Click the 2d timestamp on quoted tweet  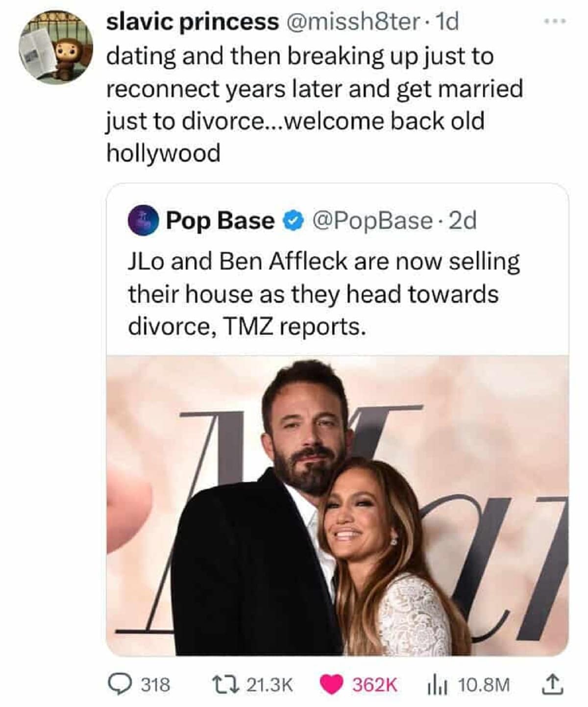tap(463, 221)
